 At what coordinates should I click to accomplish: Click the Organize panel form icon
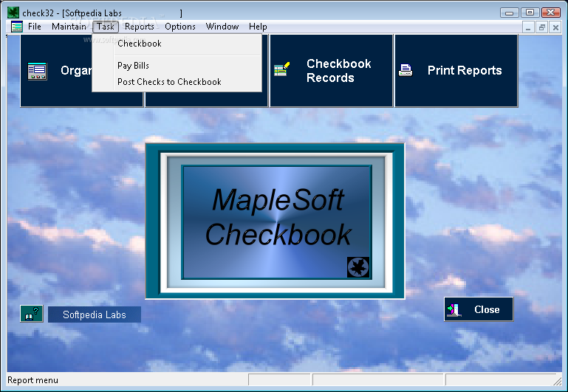coord(38,71)
